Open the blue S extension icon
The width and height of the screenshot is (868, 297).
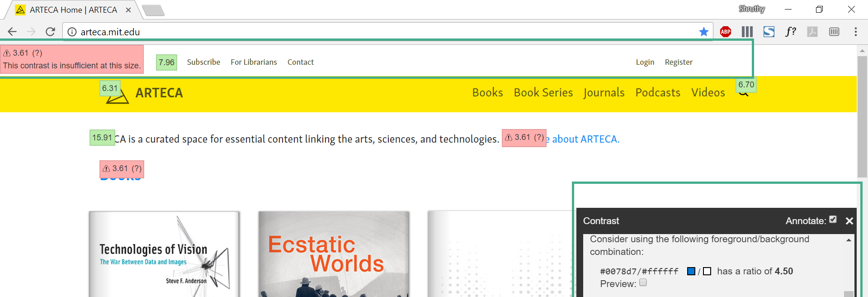click(769, 32)
